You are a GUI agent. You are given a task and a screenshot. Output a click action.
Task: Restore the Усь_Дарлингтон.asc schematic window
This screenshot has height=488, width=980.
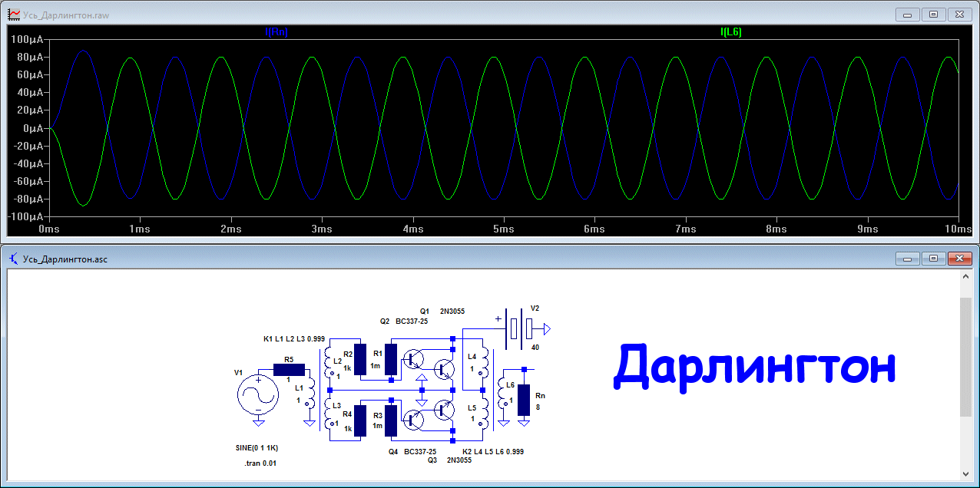[933, 259]
